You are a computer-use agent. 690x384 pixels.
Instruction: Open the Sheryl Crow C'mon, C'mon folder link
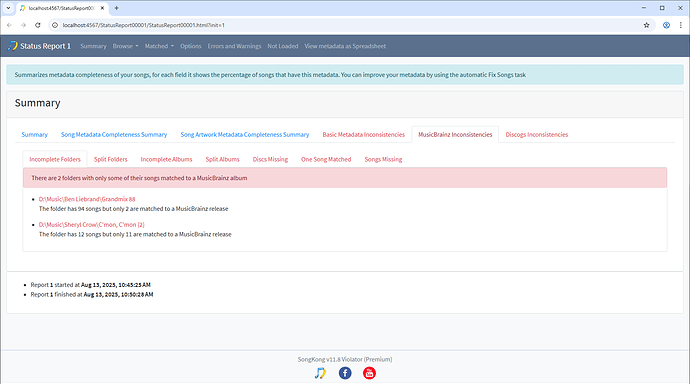[x=92, y=225]
